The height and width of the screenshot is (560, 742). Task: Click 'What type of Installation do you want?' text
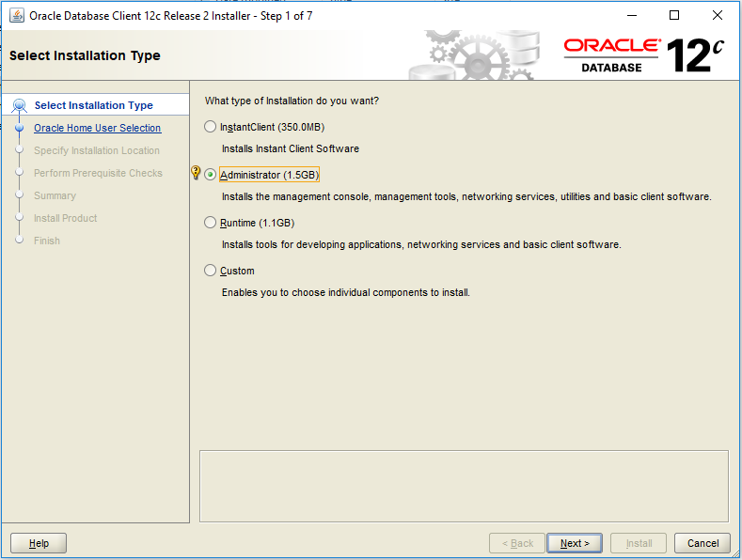(x=292, y=101)
